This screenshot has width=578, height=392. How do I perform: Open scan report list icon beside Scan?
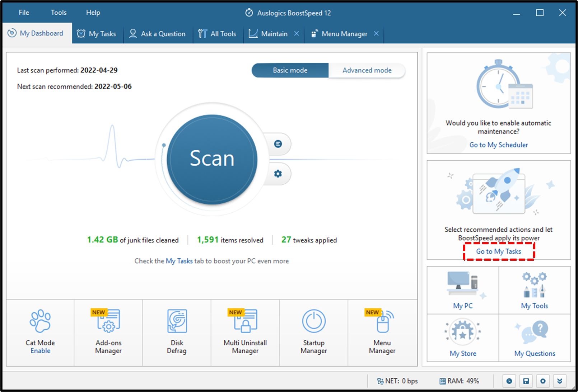click(278, 144)
